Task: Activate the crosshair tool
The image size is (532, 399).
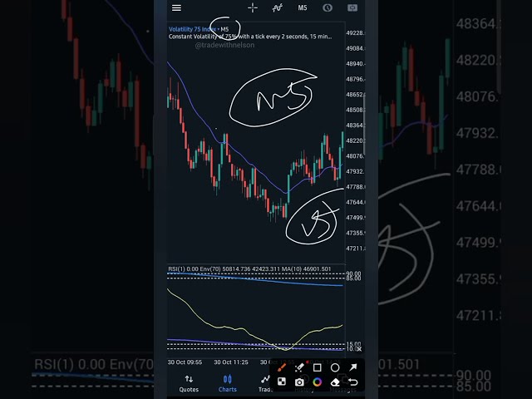Action: pyautogui.click(x=253, y=7)
